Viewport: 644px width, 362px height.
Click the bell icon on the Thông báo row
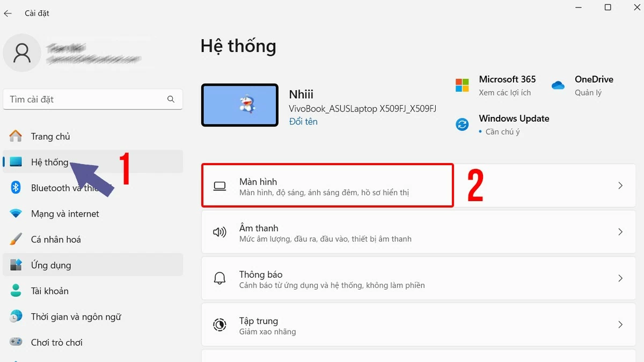pyautogui.click(x=219, y=278)
